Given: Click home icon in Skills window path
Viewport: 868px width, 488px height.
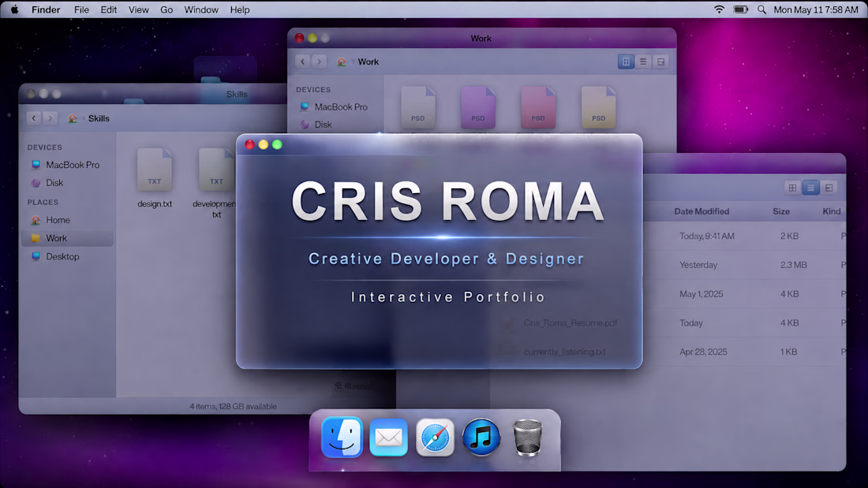Looking at the screenshot, I should (x=73, y=118).
